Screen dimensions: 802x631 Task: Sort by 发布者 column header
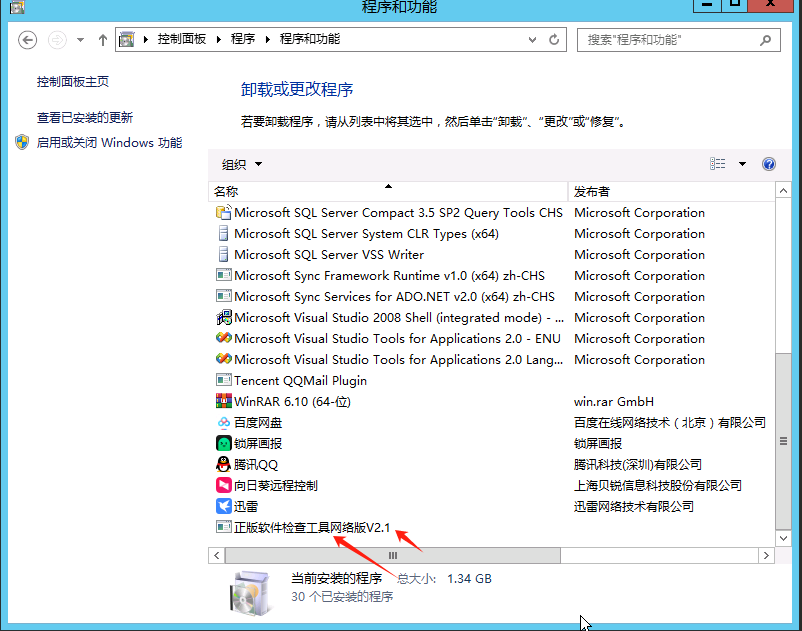coord(672,192)
